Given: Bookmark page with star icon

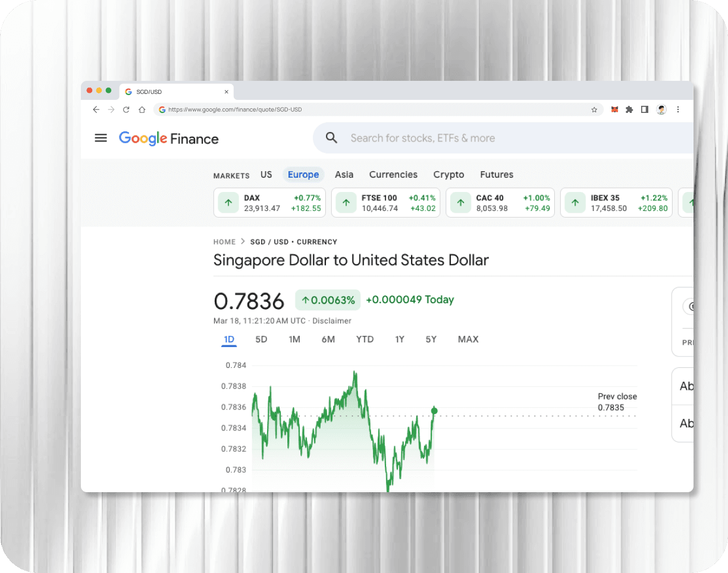Looking at the screenshot, I should click(x=594, y=109).
